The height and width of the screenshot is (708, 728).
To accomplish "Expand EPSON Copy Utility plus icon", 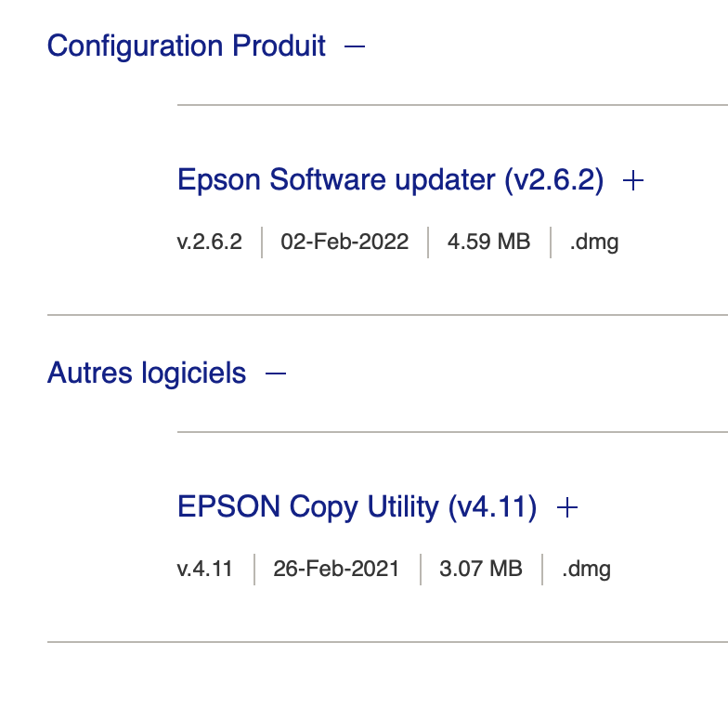I will pyautogui.click(x=566, y=507).
